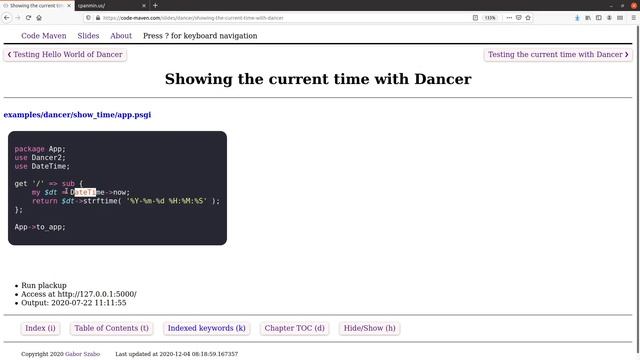Screen dimensions: 640x360
Task: Click the 'package App;' code line
Action: [x=40, y=149]
